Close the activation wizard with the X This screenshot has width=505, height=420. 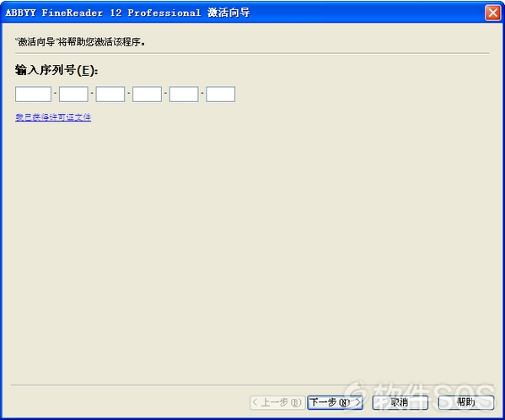[492, 13]
